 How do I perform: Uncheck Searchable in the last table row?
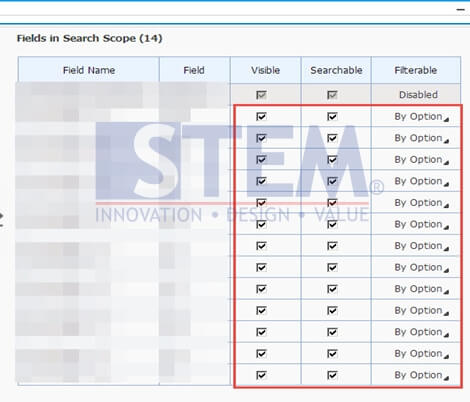pyautogui.click(x=332, y=375)
